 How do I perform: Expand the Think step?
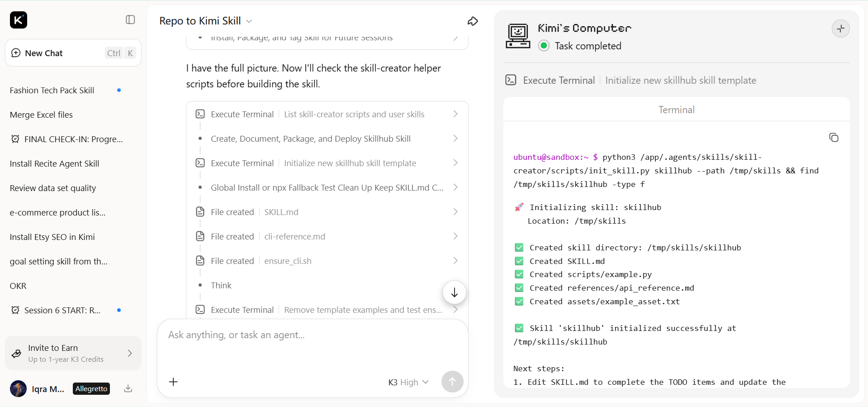point(327,285)
